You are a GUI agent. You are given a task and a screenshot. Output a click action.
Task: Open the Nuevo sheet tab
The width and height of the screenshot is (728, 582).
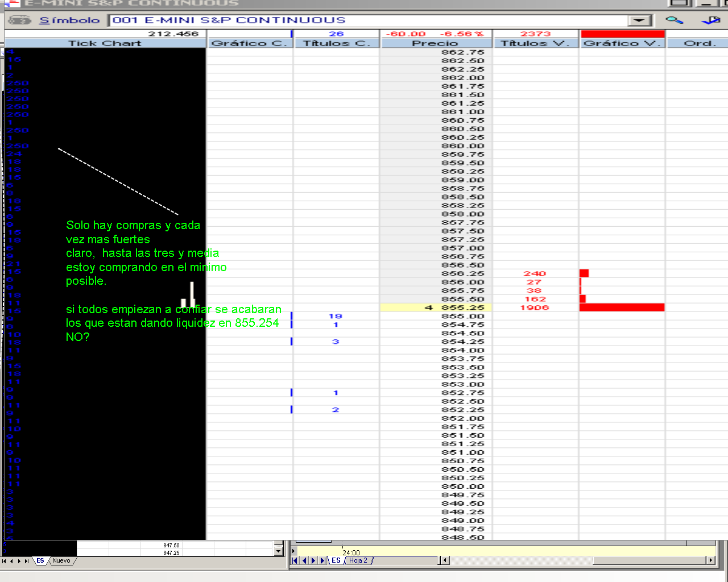coord(61,561)
